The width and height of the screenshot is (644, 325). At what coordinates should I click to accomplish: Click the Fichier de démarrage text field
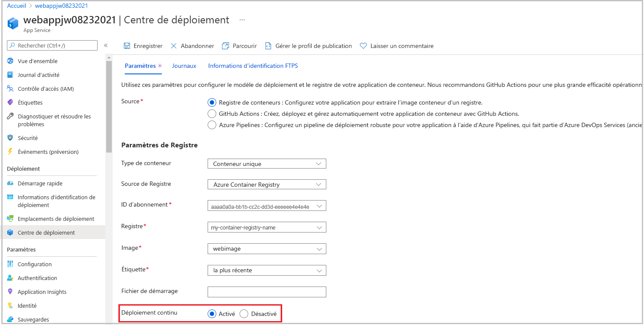[x=267, y=292]
